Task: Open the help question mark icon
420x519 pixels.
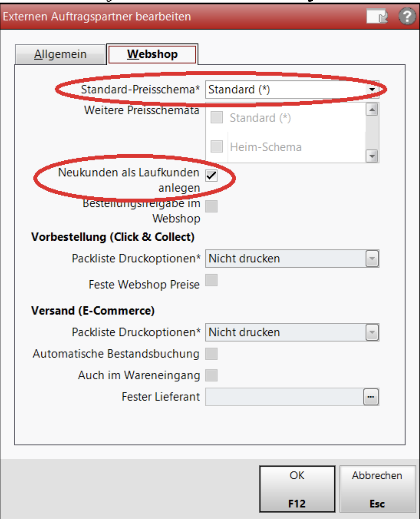Action: coord(407,16)
